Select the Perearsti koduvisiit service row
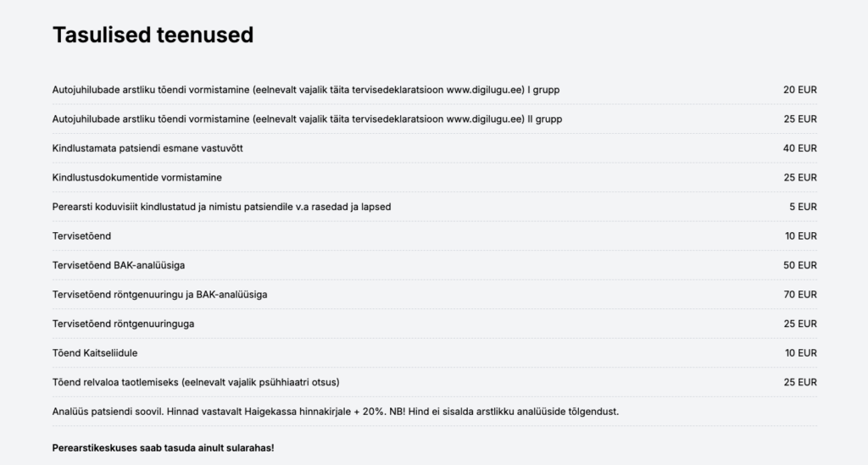The image size is (868, 465). 221,207
